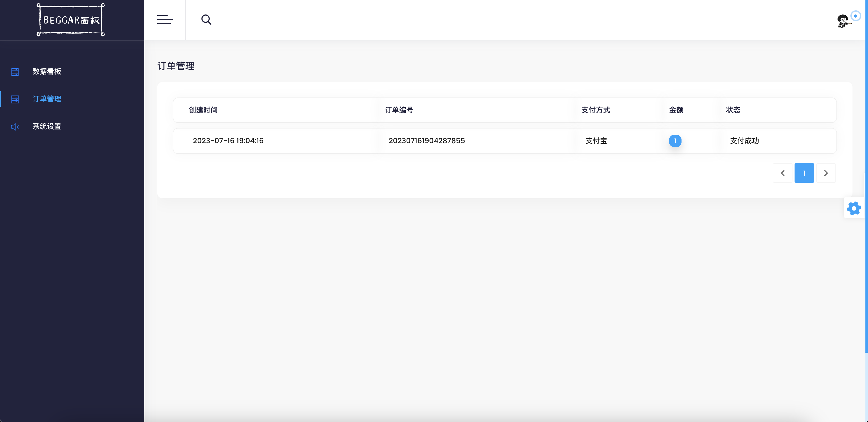Select order number 202307161904287855
Image resolution: width=868 pixels, height=422 pixels.
click(x=426, y=141)
